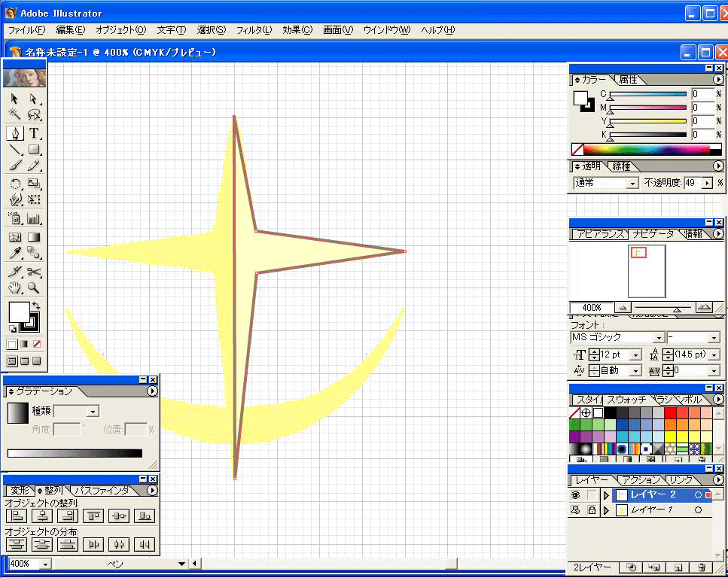Viewport: 728px width, 578px height.
Task: Switch to the パスファインダ tab
Action: [x=100, y=491]
